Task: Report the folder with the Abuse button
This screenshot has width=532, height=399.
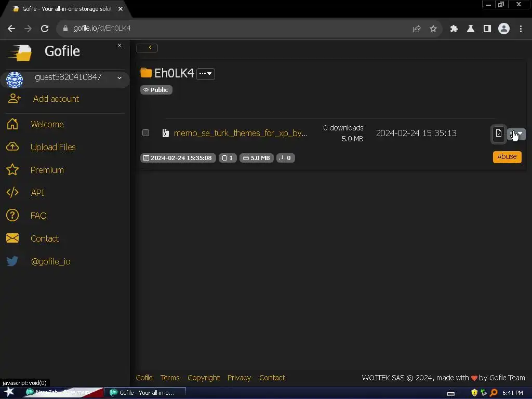Action: [507, 157]
